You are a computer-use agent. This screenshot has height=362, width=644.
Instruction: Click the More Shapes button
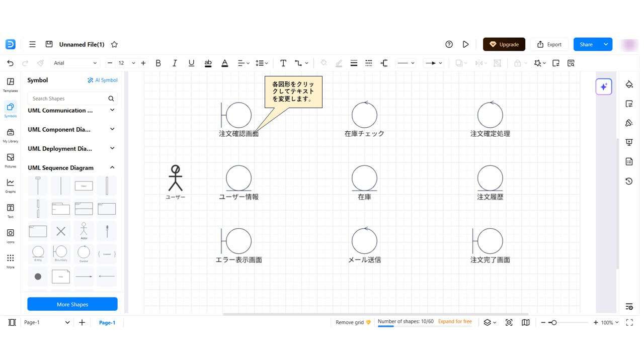(72, 304)
